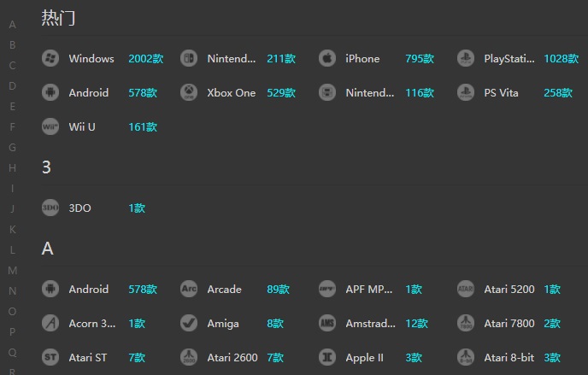Click the Amiga checkmark icon
This screenshot has width=588, height=375.
[189, 323]
